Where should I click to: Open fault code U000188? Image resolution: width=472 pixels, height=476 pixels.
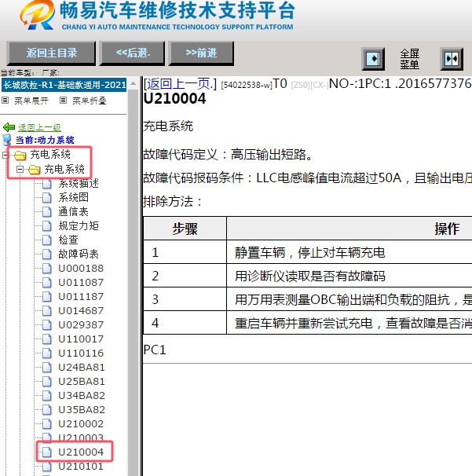pyautogui.click(x=81, y=269)
